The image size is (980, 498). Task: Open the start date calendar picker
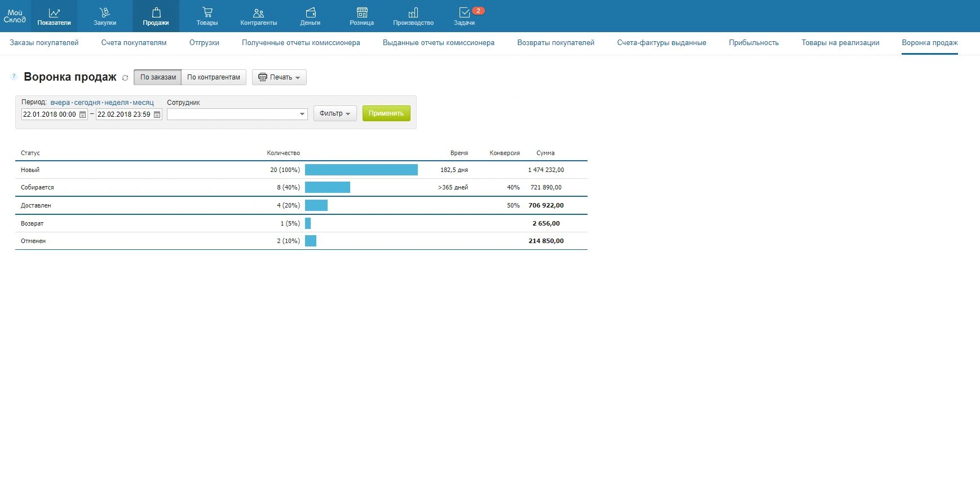pos(83,114)
